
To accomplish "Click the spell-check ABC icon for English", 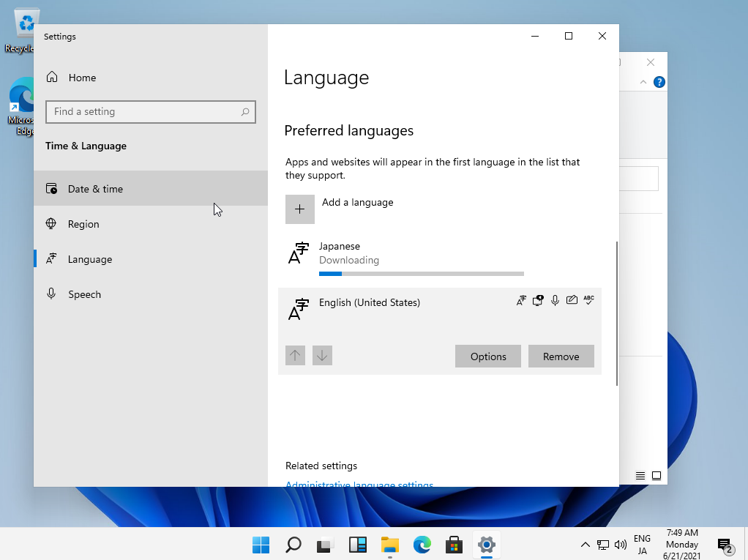I will tap(588, 300).
